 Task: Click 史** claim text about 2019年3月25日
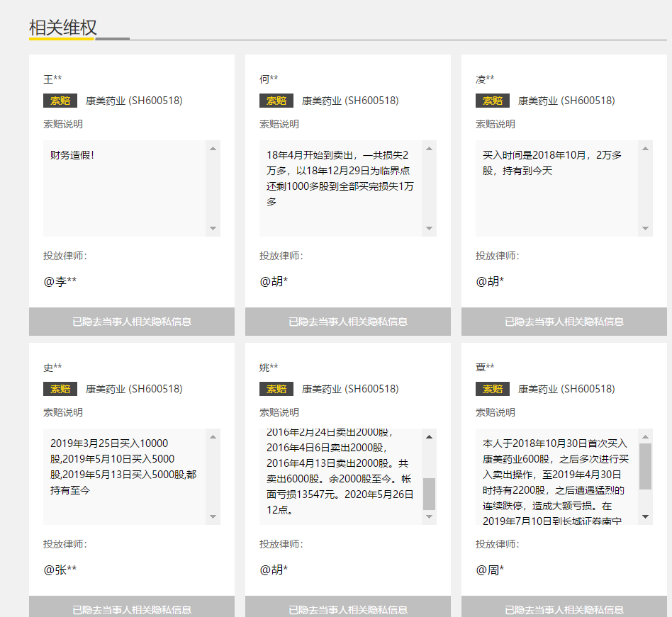point(123,467)
